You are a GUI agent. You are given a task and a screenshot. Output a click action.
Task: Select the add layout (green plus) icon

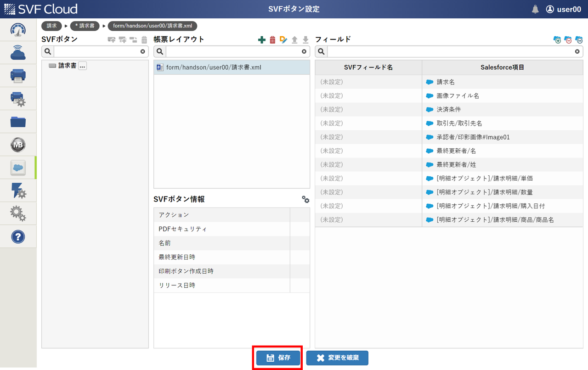tap(262, 39)
